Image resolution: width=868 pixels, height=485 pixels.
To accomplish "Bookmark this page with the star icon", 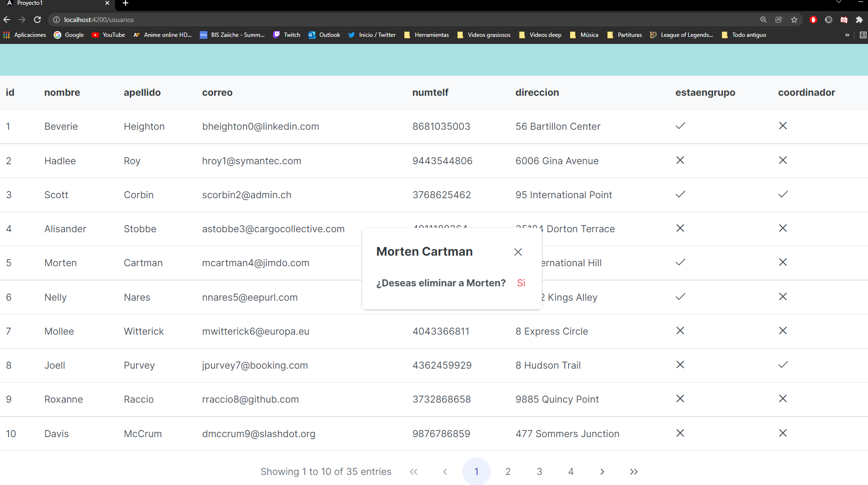I will pos(794,20).
